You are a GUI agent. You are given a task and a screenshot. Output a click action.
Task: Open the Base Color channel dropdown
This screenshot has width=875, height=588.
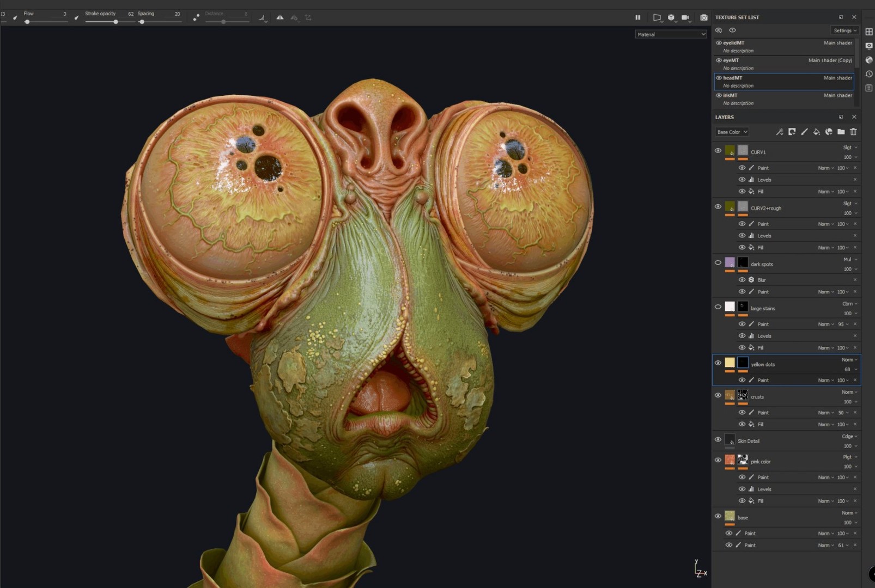click(x=732, y=131)
